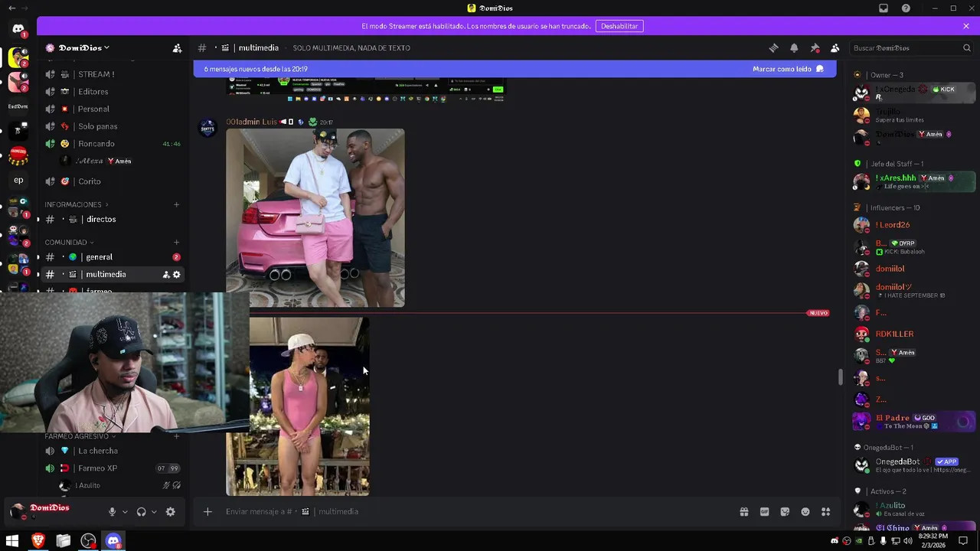Open audio output options arrow
The width and height of the screenshot is (980, 551).
pyautogui.click(x=154, y=512)
